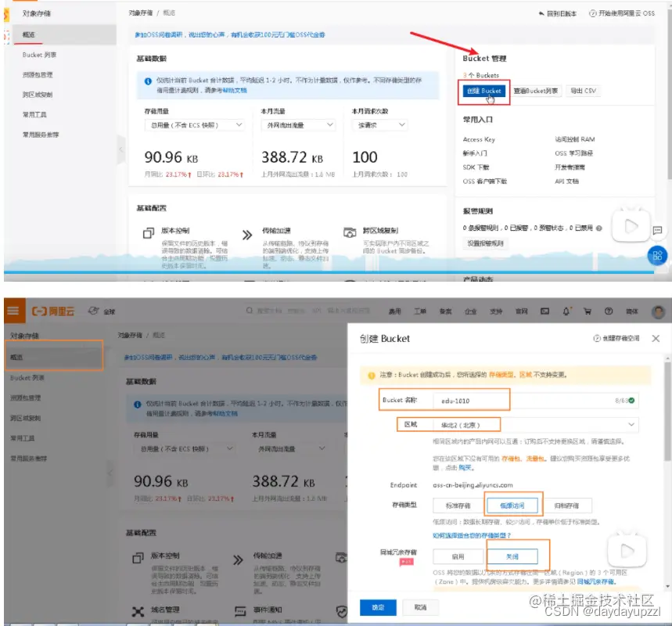The height and width of the screenshot is (626, 672).
Task: Open the Access Key link under 常用入口
Action: click(479, 140)
